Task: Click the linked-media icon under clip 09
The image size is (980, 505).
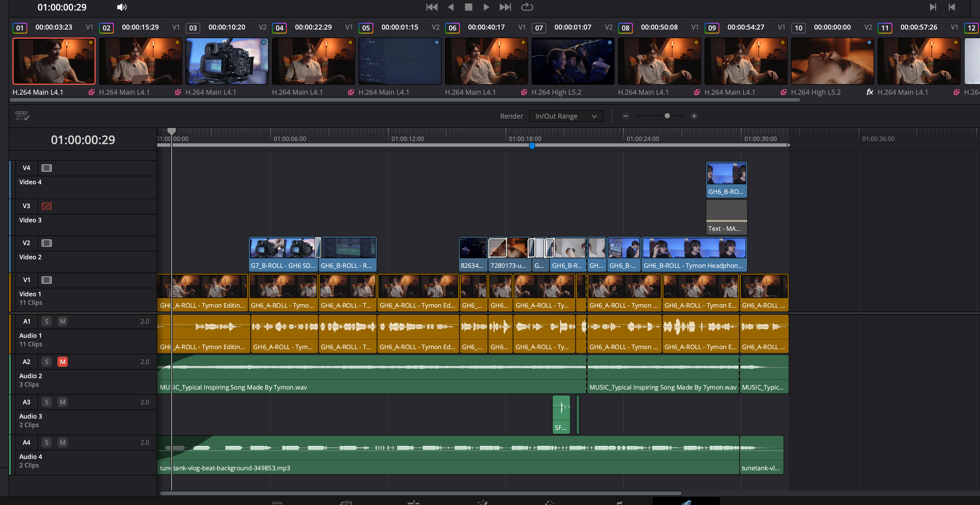Action: point(783,92)
